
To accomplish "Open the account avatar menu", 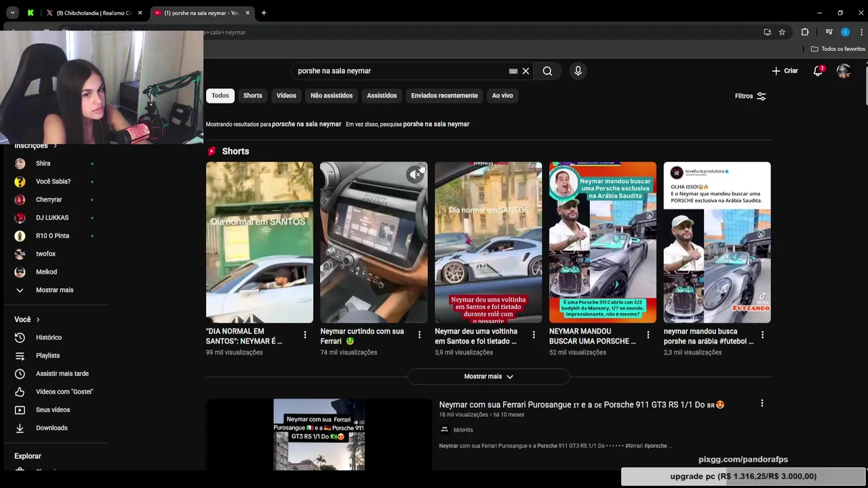I will point(844,70).
